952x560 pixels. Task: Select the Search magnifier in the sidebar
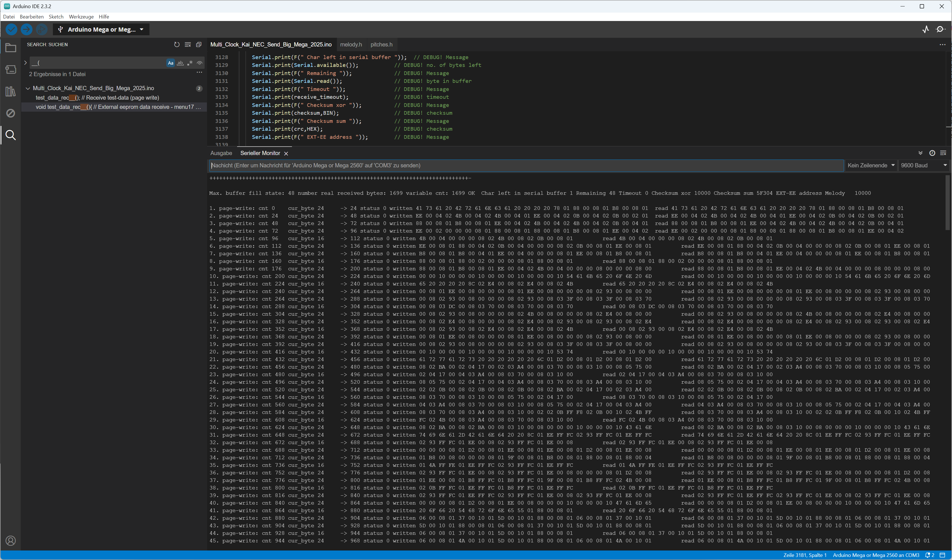click(11, 135)
